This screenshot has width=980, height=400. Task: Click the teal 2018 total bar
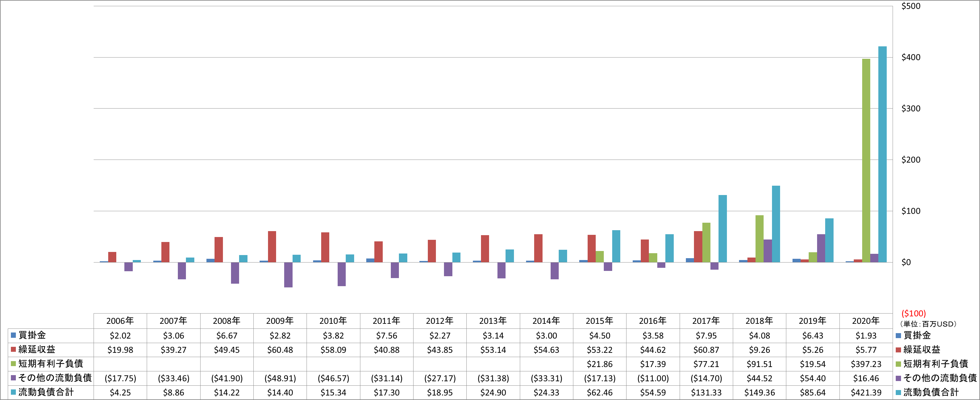tap(776, 224)
